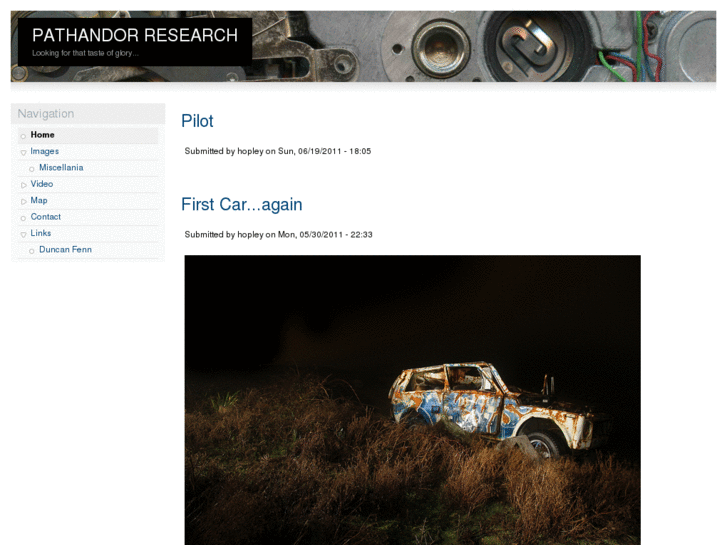
Task: Open the First Car...again post title
Action: pyautogui.click(x=242, y=205)
